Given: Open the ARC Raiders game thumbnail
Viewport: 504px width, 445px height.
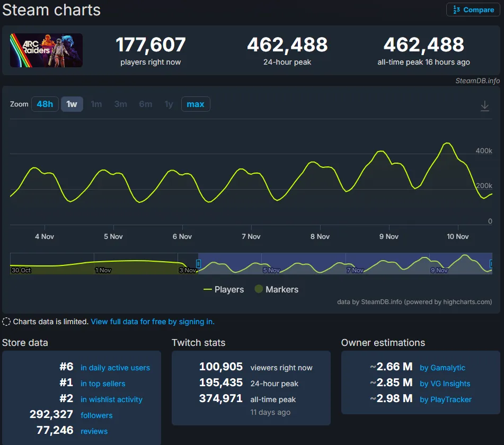Looking at the screenshot, I should [46, 50].
